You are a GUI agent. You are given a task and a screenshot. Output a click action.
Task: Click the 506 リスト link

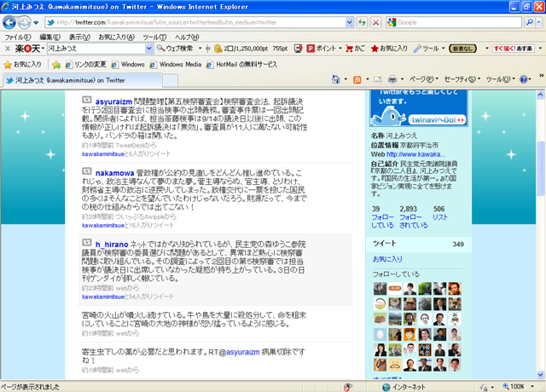[440, 213]
